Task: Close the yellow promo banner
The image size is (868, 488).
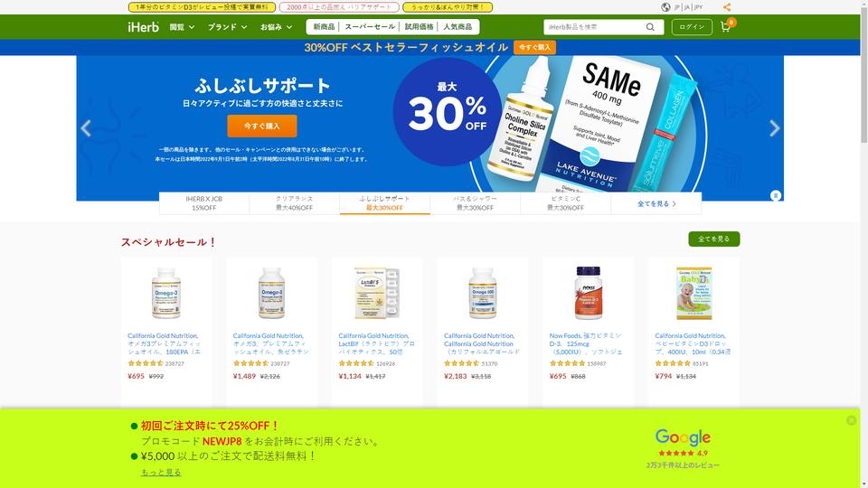Action: (x=852, y=420)
